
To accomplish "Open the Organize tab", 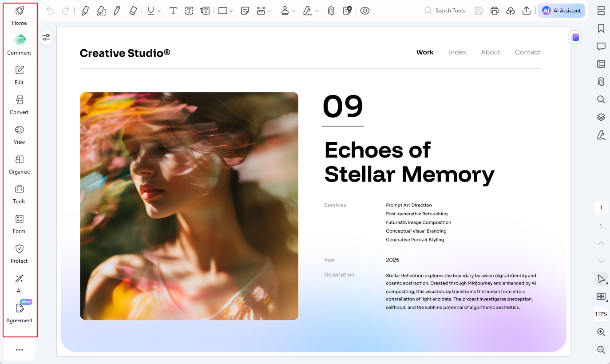I will (19, 164).
